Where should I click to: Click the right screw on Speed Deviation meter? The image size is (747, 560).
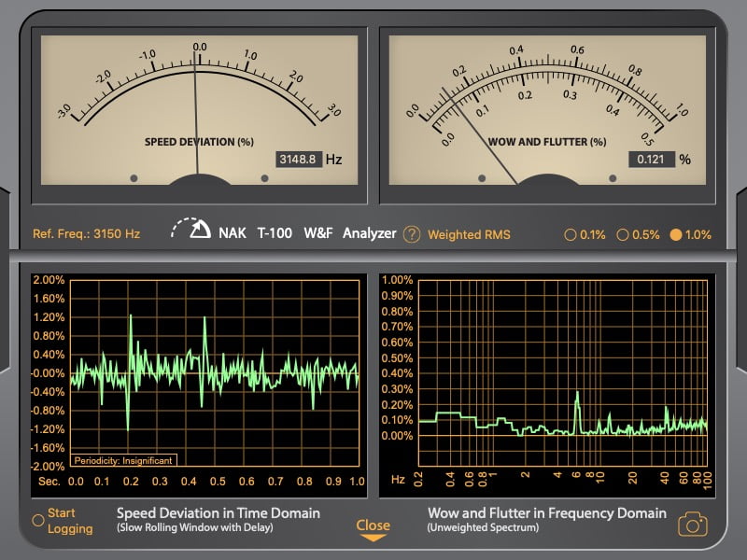click(x=264, y=177)
